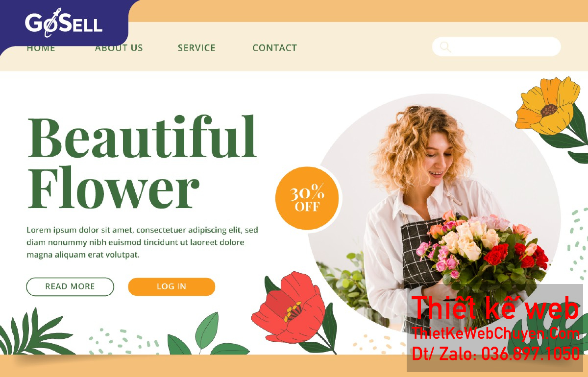Click the red poppy flower illustration

[288, 307]
